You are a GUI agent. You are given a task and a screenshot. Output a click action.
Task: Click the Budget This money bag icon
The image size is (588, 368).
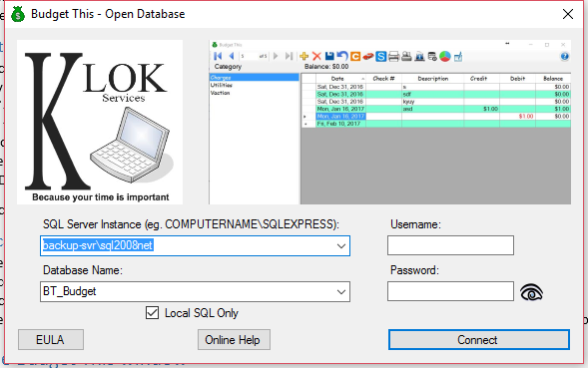[x=18, y=14]
